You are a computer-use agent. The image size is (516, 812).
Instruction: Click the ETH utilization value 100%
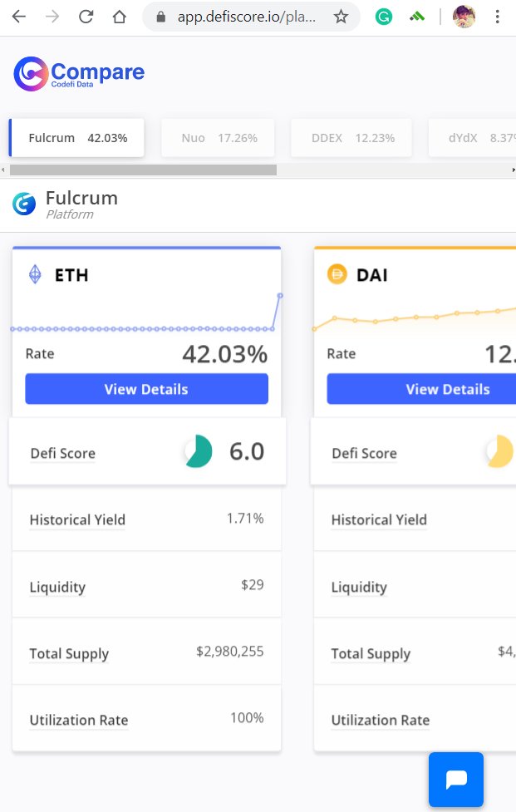coord(247,718)
